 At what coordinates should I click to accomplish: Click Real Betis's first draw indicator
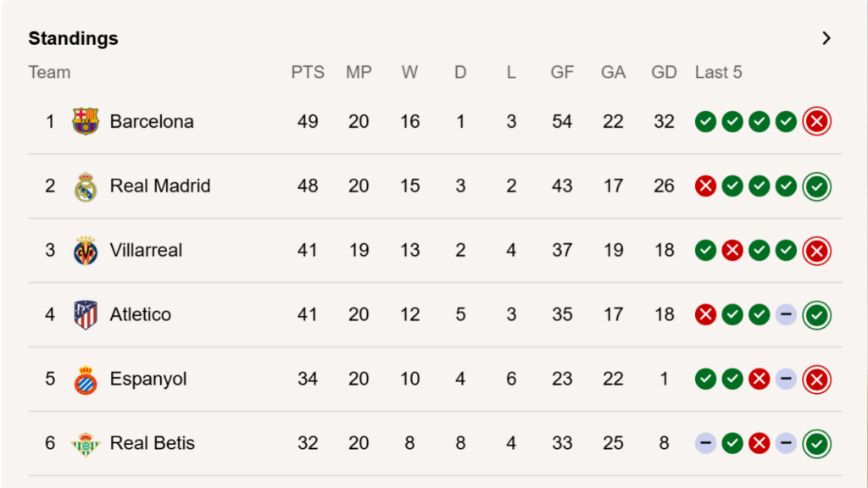tap(706, 443)
